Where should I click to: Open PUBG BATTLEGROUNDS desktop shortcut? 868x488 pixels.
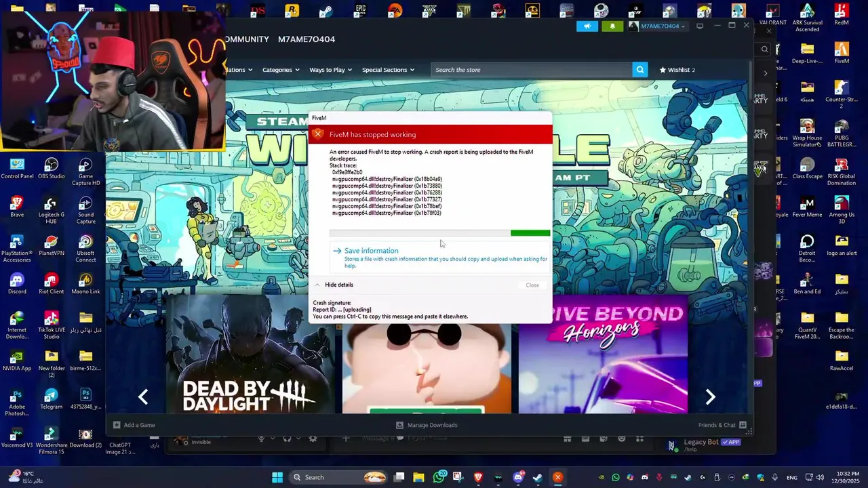(842, 134)
